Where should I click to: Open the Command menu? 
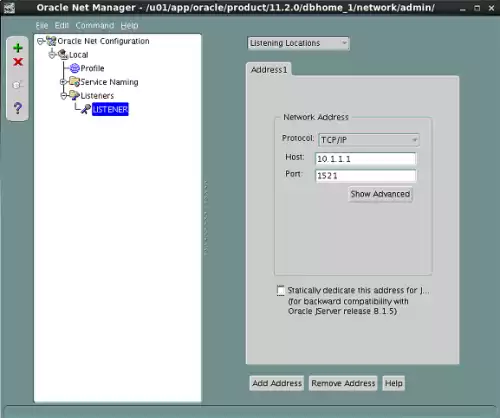coord(95,26)
